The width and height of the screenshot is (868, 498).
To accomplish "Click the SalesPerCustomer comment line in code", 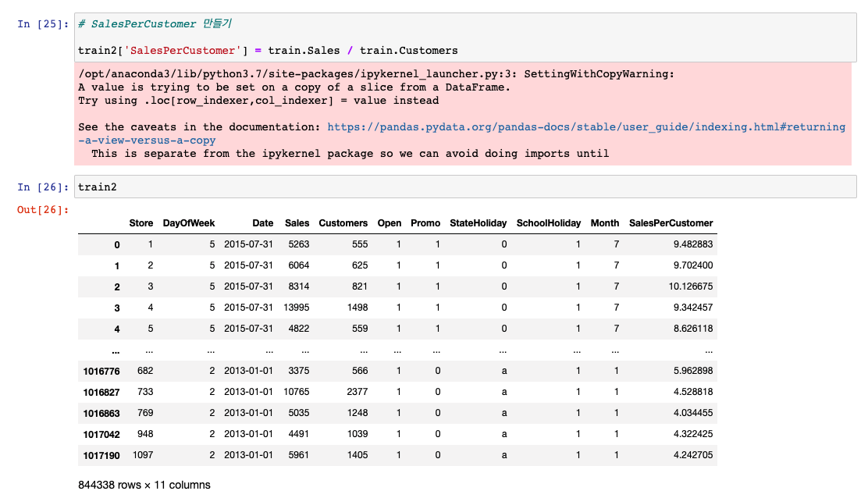I will click(x=155, y=23).
